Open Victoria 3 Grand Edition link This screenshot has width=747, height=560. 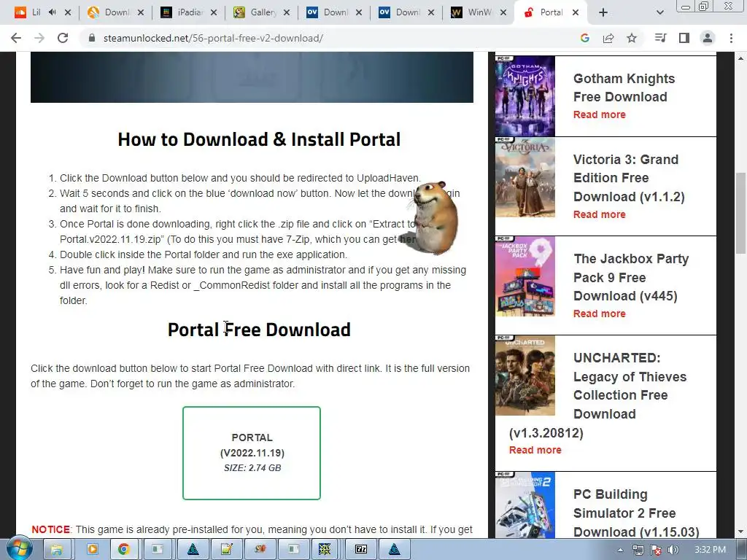628,178
